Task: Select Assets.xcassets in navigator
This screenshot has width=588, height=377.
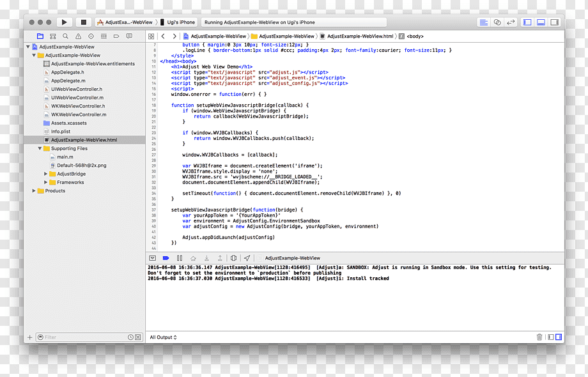Action: (68, 123)
